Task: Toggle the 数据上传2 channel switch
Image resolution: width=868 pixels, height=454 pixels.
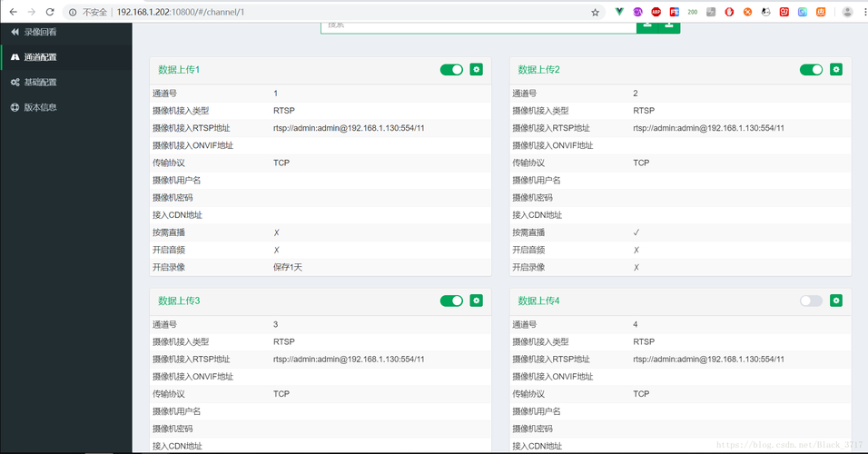Action: 812,70
